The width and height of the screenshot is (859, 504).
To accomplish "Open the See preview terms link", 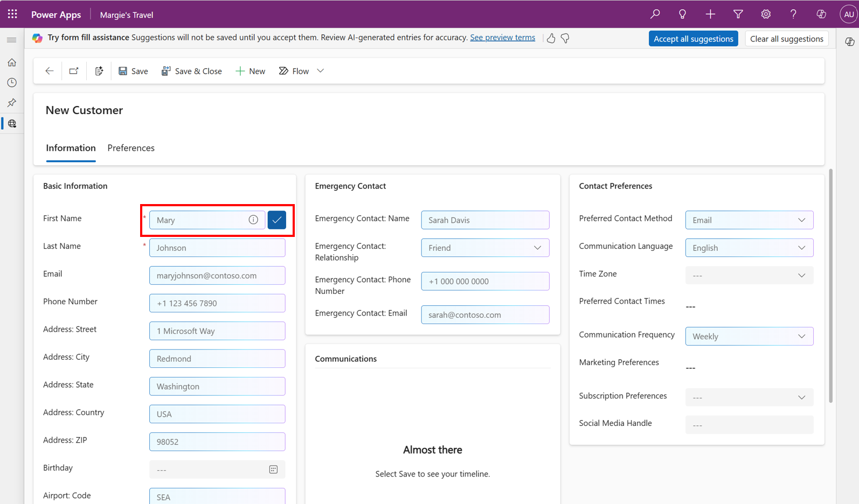I will pyautogui.click(x=502, y=38).
